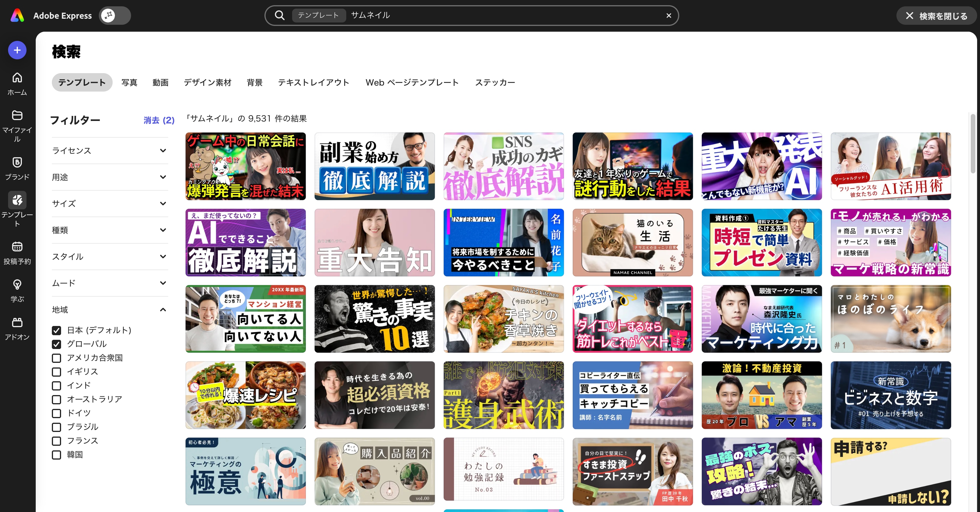The height and width of the screenshot is (512, 980).
Task: Open the 猫のいる生活 template thumbnail
Action: [632, 243]
